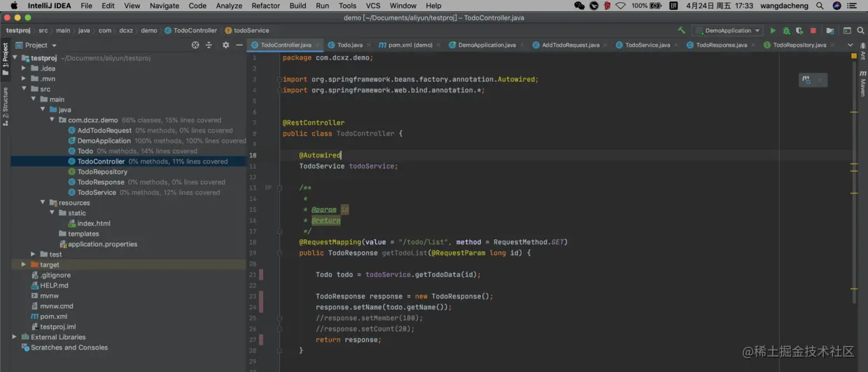Close the pom.xml (demo) tab
868x372 pixels.
point(438,45)
